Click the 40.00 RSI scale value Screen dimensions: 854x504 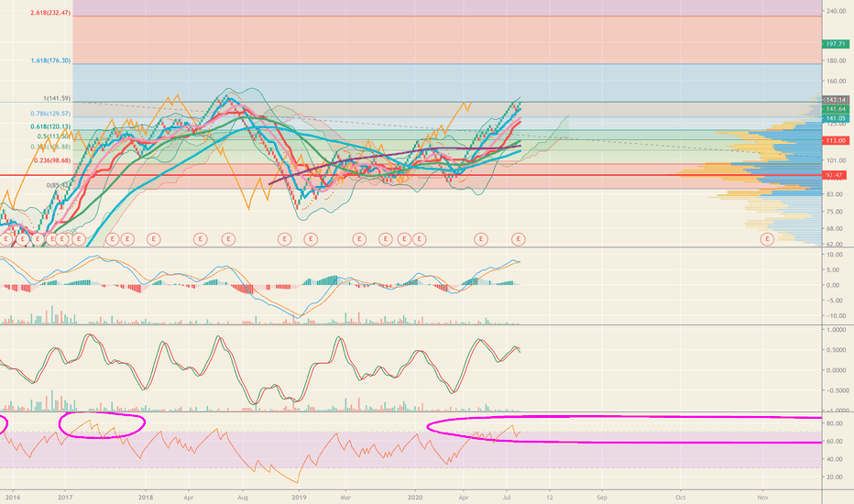(836, 459)
